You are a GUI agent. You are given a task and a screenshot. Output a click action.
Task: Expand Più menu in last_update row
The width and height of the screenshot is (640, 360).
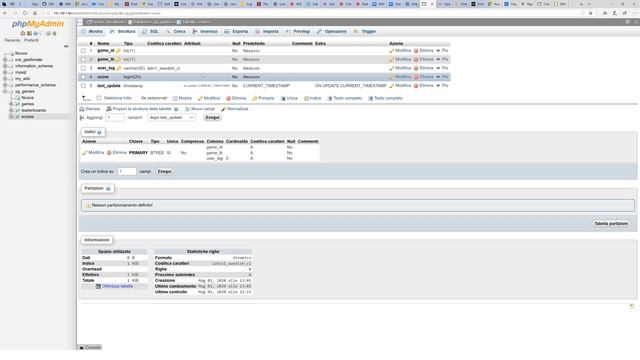[442, 86]
